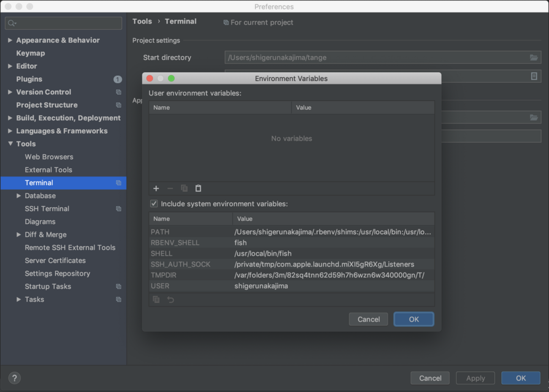This screenshot has width=549, height=392.
Task: Collapse the Tools tree section
Action: click(x=10, y=144)
